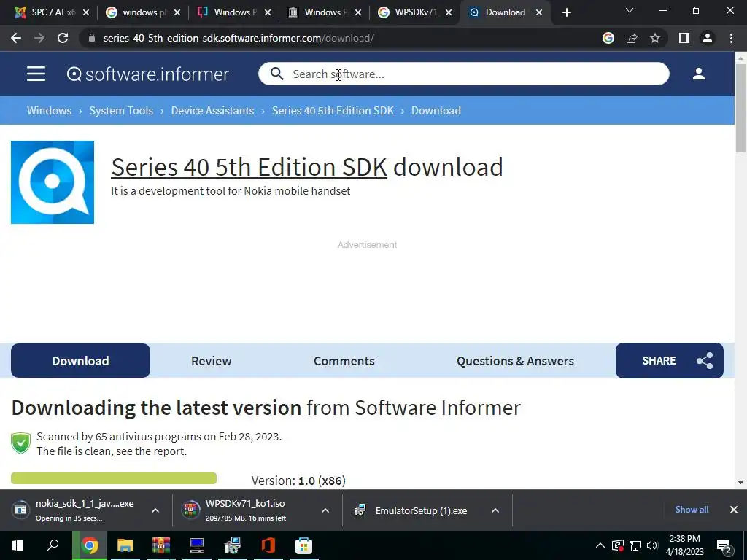Open the Windows Start menu
The width and height of the screenshot is (747, 560).
(18, 545)
